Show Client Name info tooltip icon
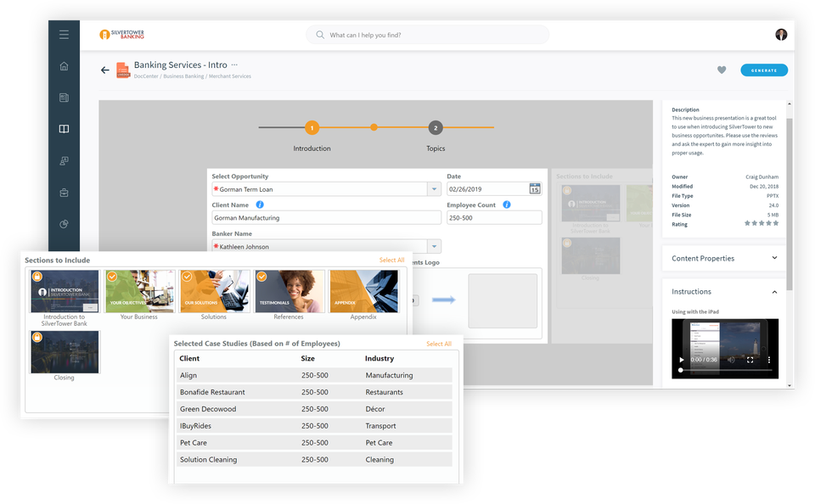The height and width of the screenshot is (504, 815). (x=260, y=204)
